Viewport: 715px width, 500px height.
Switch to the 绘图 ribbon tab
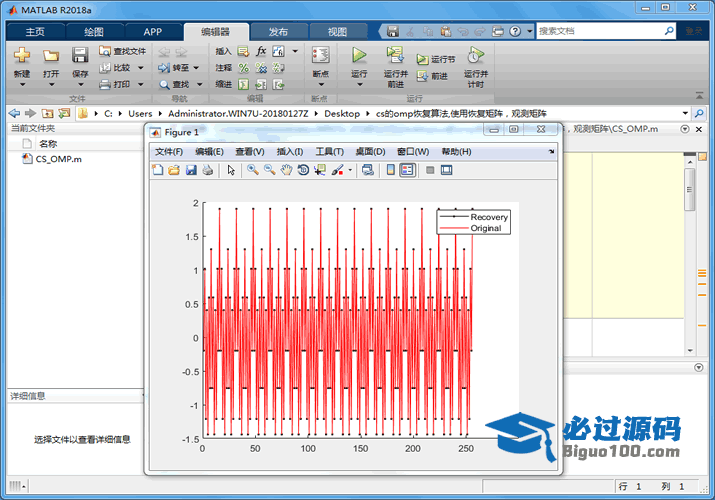pos(93,31)
